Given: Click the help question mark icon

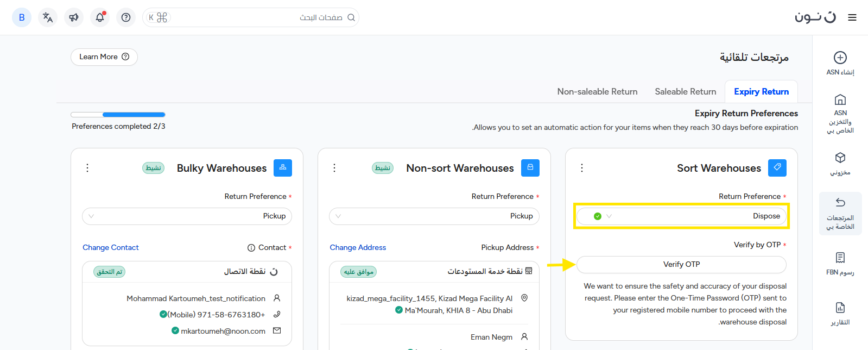Looking at the screenshot, I should tap(126, 17).
